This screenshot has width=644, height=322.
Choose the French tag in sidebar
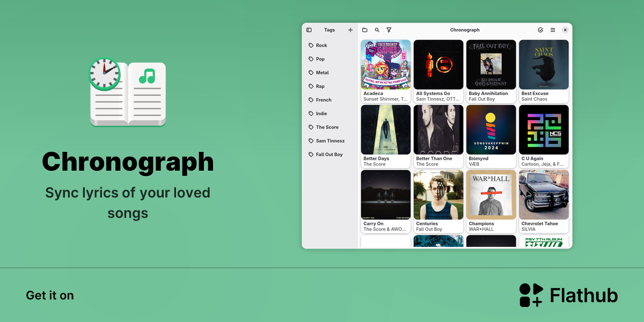[x=330, y=100]
